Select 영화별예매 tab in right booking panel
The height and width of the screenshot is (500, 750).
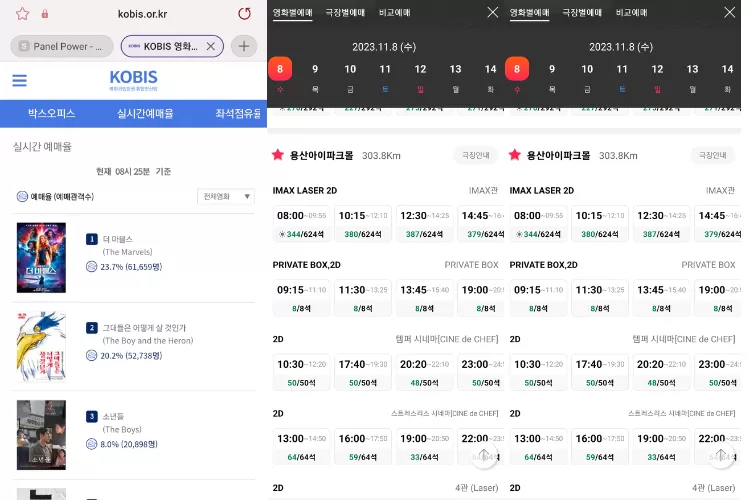click(x=529, y=13)
